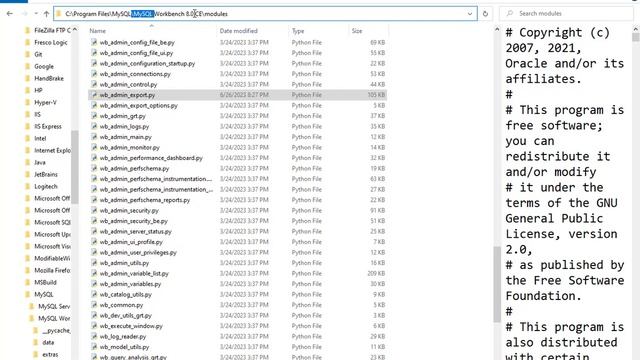The image size is (640, 360).
Task: Open IIS Express folder in tree
Action: click(x=48, y=126)
